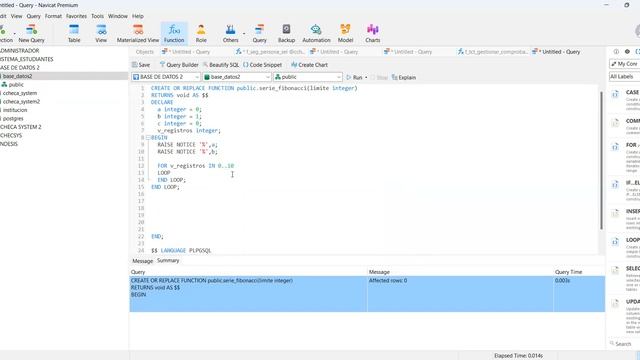Switch to the f_seg_persona_sel function tab
Image resolution: width=640 pixels, height=360 pixels.
coord(270,52)
